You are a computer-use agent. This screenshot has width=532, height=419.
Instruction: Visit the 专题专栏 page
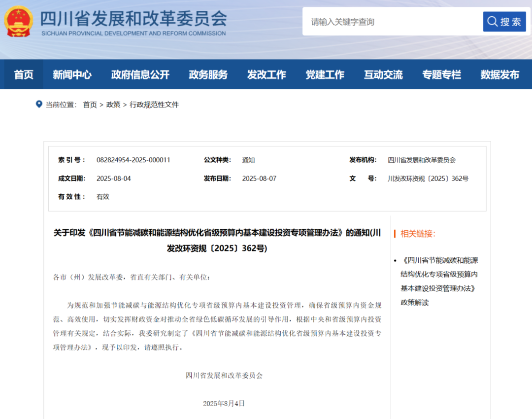441,74
